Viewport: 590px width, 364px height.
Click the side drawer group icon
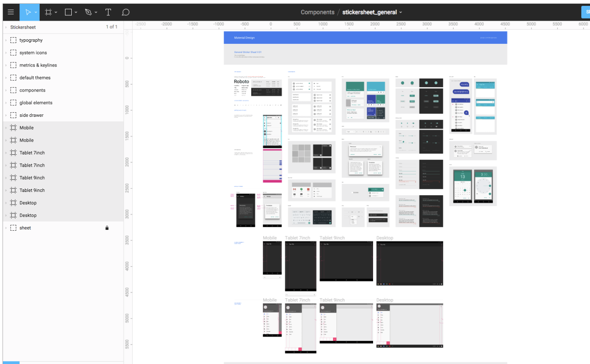pos(13,115)
